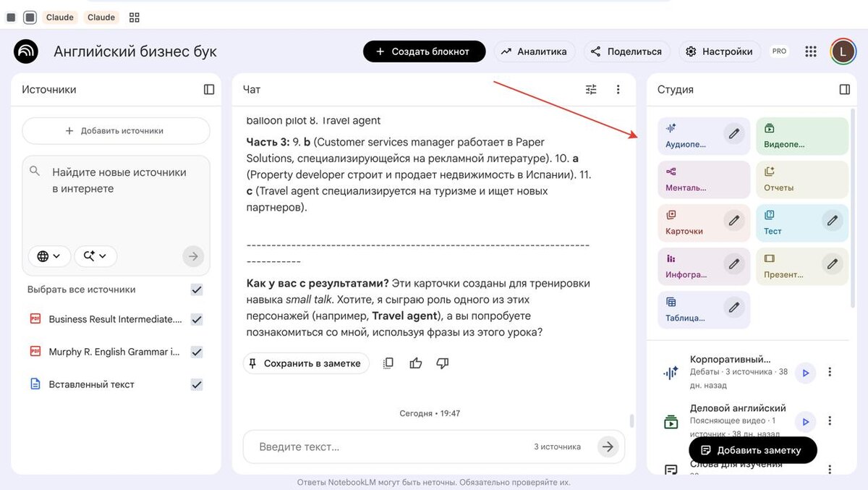Open Настройки

(719, 51)
